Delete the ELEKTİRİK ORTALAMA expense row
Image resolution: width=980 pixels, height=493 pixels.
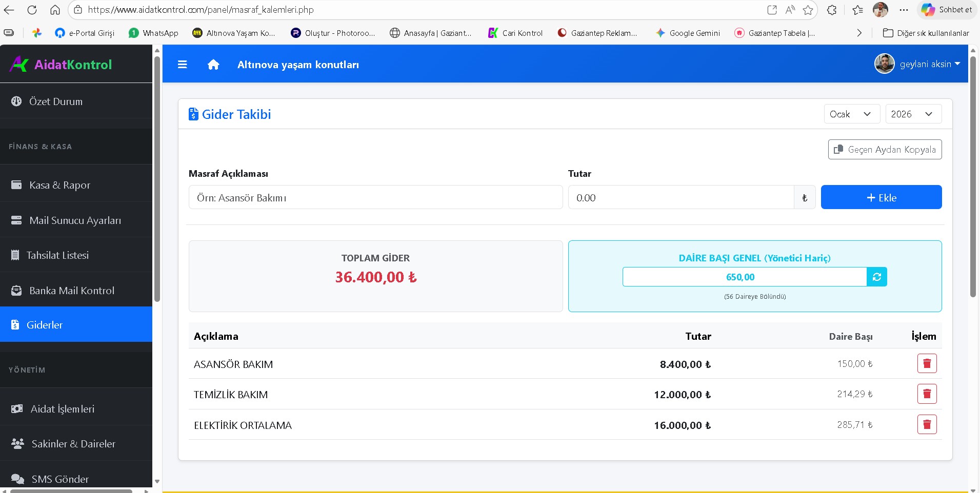927,425
